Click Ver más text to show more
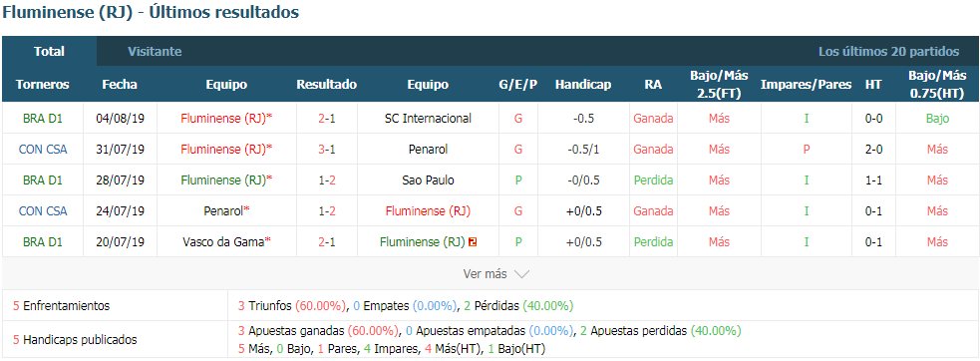Screen dimensions: 980x361 485,274
